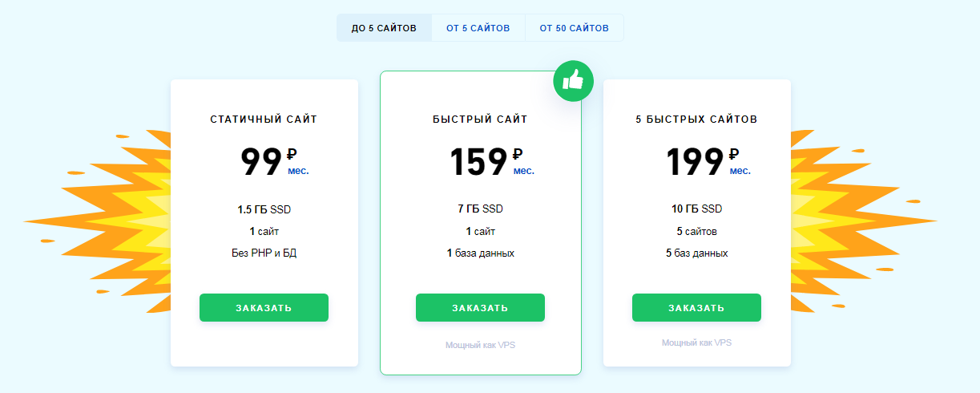The width and height of the screenshot is (980, 393).
Task: Click the "Без PHP и БД" feature text
Action: 264,253
